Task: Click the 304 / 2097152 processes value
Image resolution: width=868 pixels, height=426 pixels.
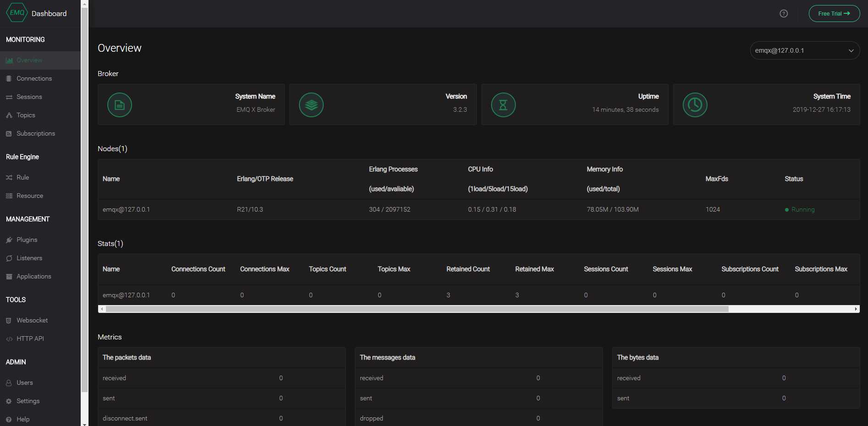Action: coord(390,210)
